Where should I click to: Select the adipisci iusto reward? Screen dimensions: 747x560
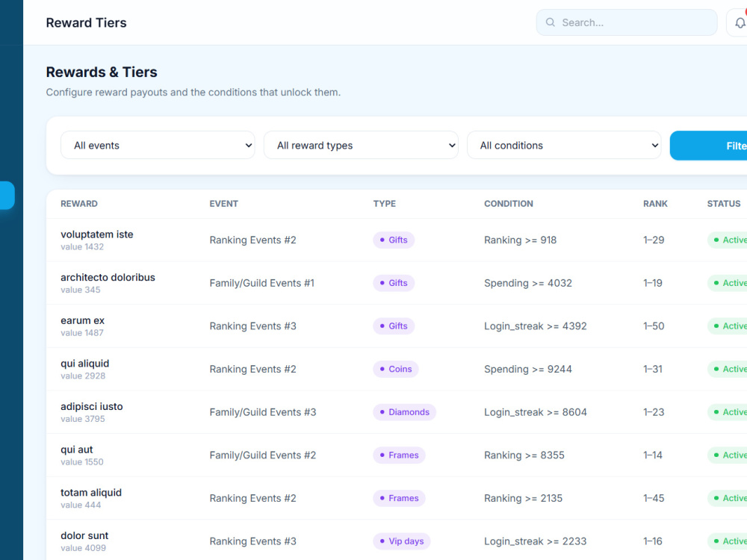coord(91,407)
